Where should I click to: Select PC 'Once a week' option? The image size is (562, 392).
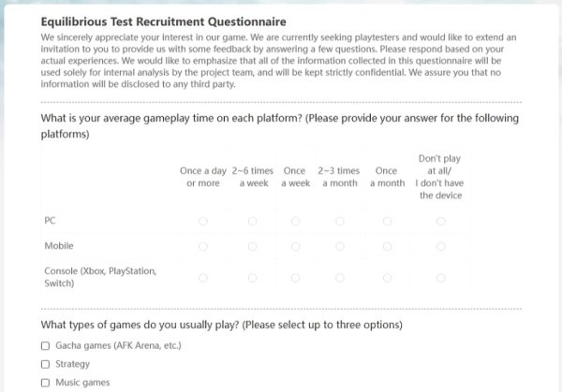tap(295, 222)
